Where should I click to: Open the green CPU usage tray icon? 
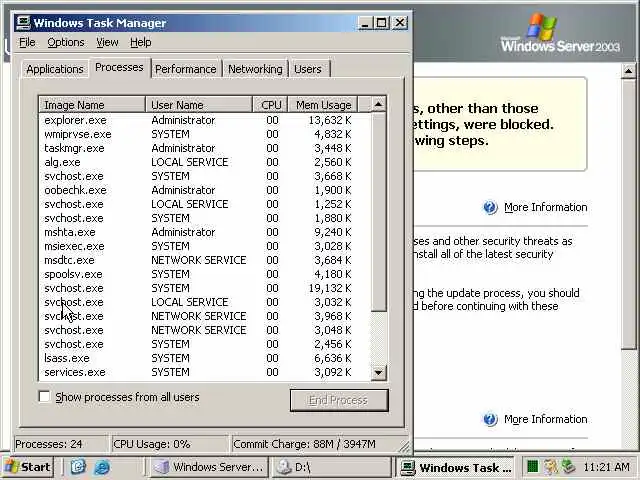point(532,466)
